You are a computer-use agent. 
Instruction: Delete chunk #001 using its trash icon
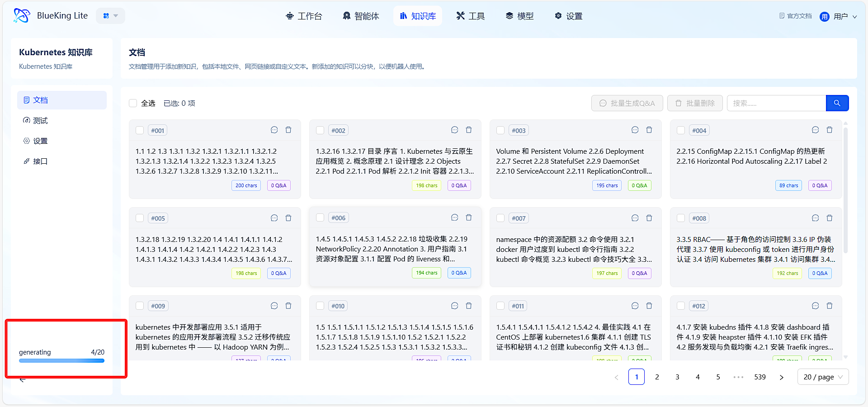[x=288, y=130]
